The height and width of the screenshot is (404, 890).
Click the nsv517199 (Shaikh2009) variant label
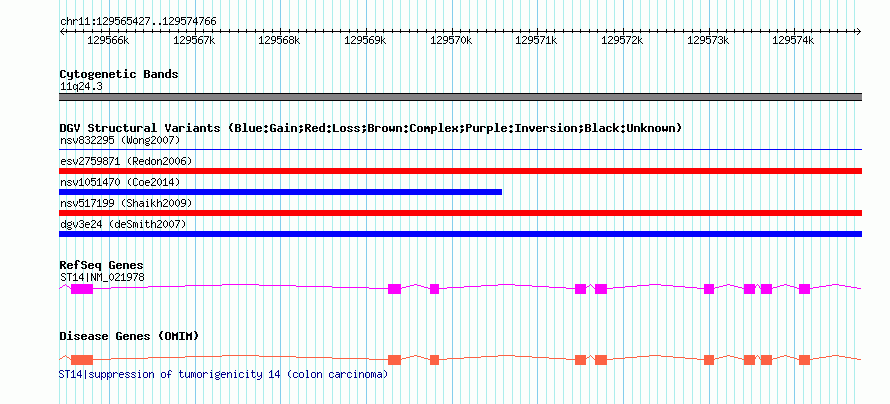coord(126,203)
